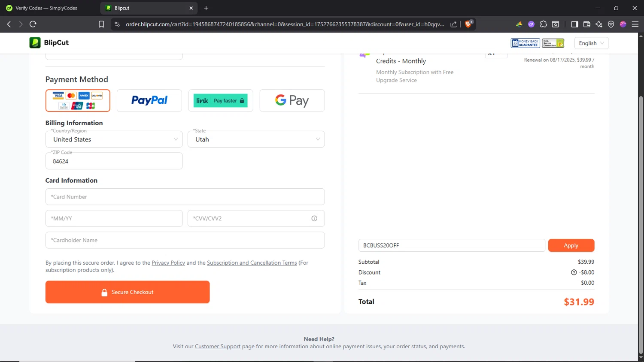Screen dimensions: 644x362
Task: Open the English language selector
Action: (591, 43)
